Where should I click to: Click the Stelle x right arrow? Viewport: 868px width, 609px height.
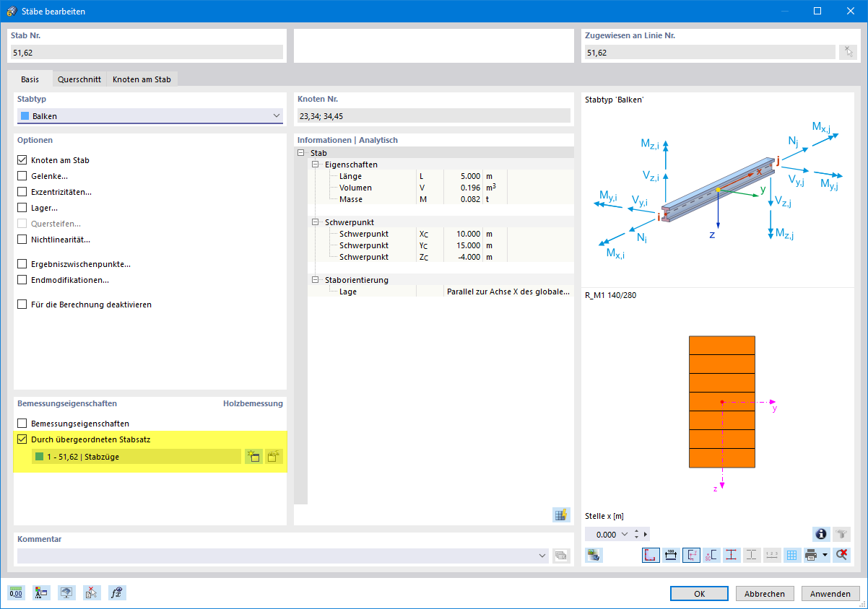(646, 535)
